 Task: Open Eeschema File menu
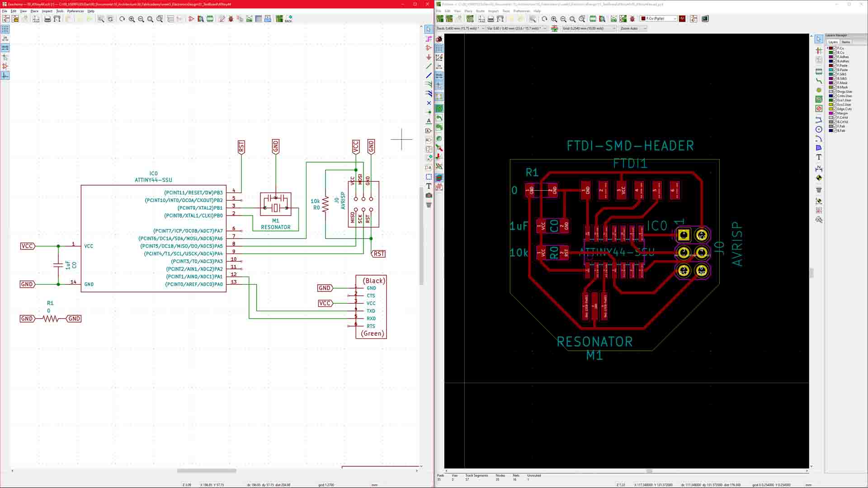point(5,11)
